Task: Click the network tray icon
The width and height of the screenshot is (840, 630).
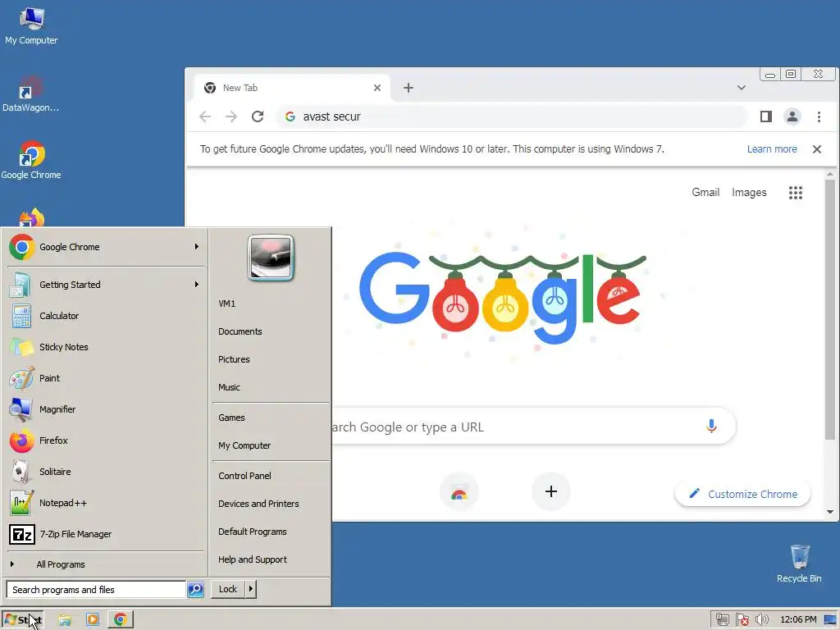Action: (722, 620)
